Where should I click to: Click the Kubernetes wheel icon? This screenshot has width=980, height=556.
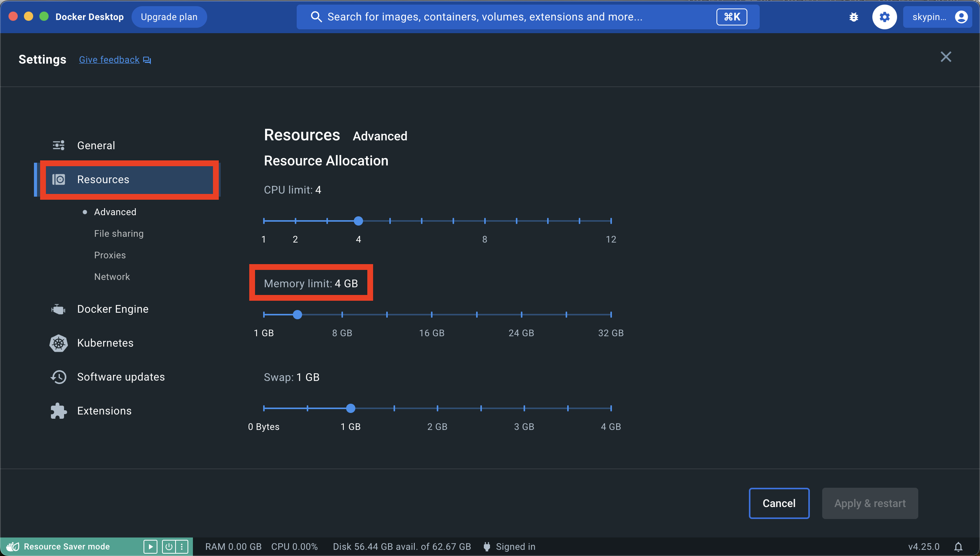click(x=59, y=343)
